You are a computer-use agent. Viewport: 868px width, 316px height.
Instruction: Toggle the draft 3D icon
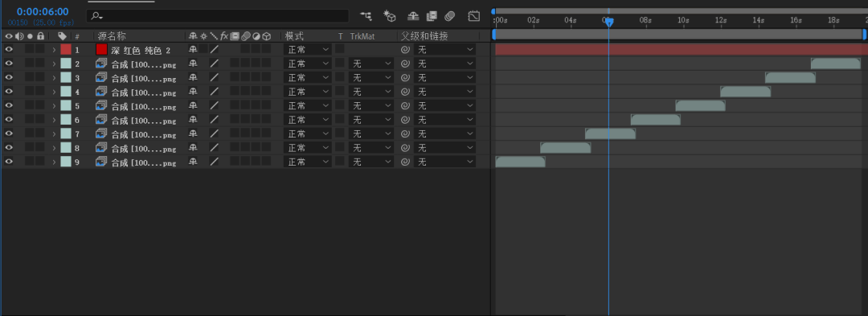[x=391, y=16]
